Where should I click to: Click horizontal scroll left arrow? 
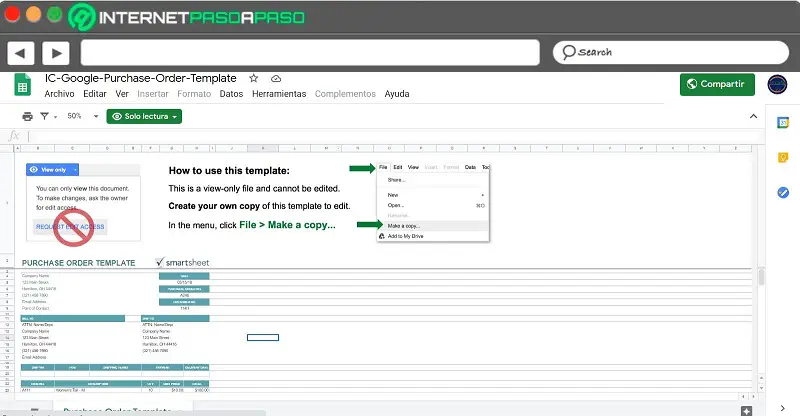[x=743, y=397]
